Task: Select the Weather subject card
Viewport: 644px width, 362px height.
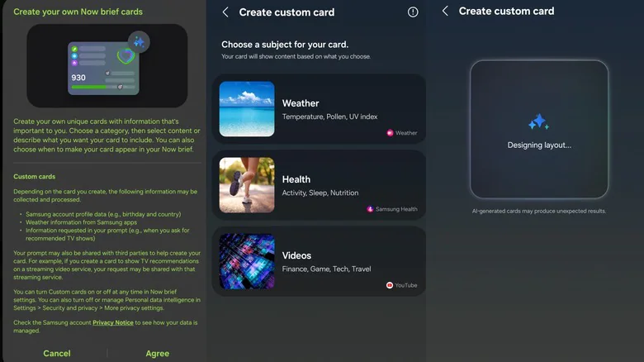Action: [x=319, y=109]
